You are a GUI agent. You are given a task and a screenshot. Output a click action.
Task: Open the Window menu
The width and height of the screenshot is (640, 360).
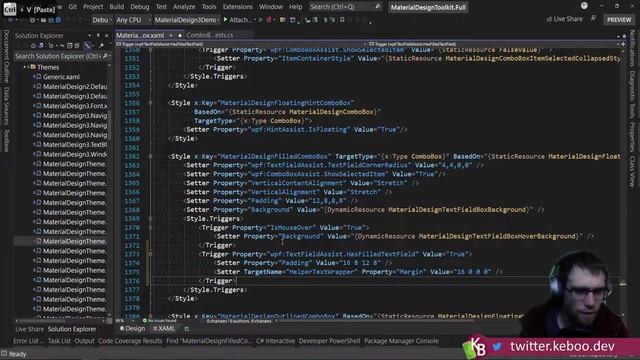click(271, 7)
